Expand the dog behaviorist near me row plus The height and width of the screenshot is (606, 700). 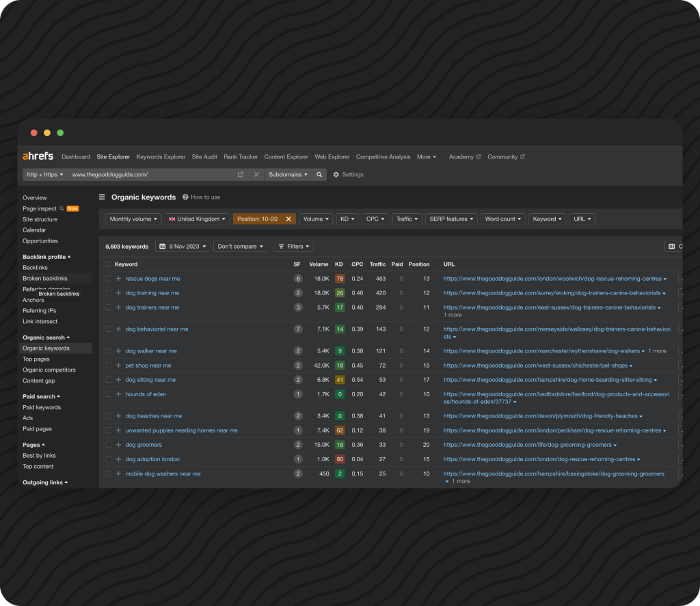point(118,329)
